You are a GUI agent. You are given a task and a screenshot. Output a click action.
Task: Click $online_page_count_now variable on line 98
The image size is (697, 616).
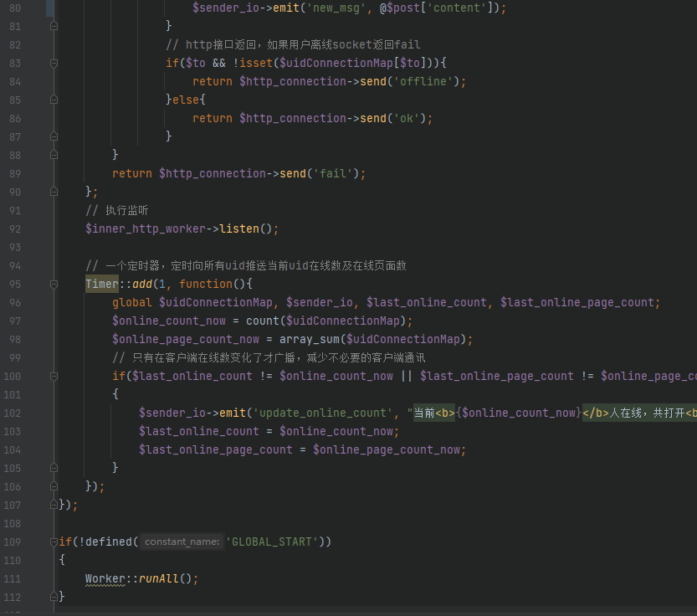[x=186, y=339]
